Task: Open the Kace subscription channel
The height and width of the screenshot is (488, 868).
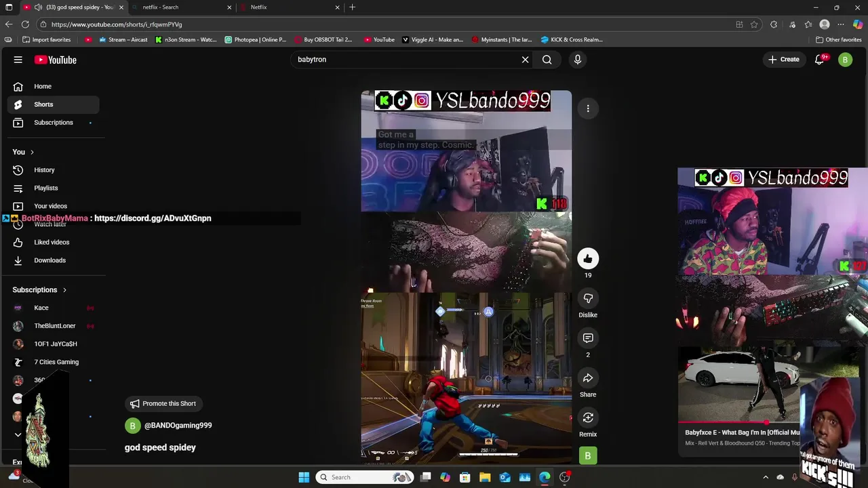Action: point(53,308)
